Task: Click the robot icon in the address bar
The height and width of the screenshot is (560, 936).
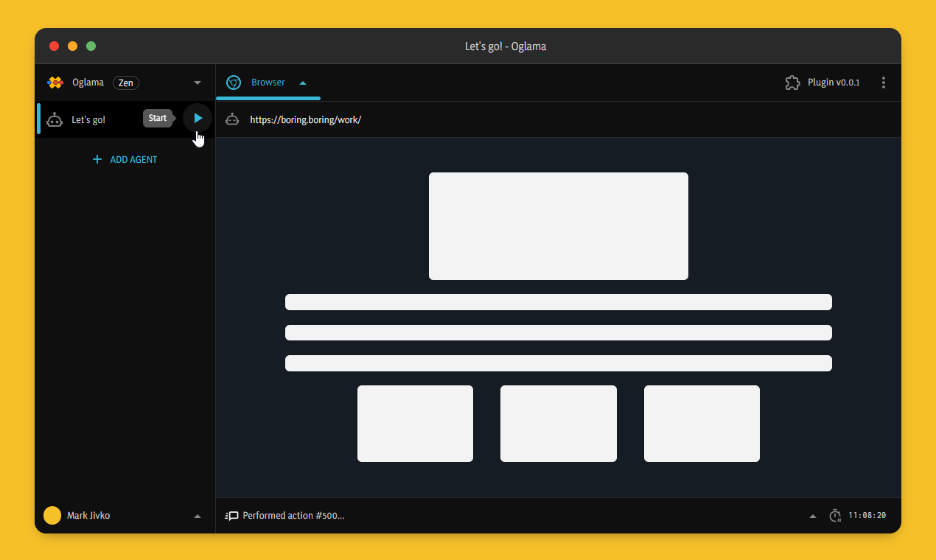Action: (232, 119)
